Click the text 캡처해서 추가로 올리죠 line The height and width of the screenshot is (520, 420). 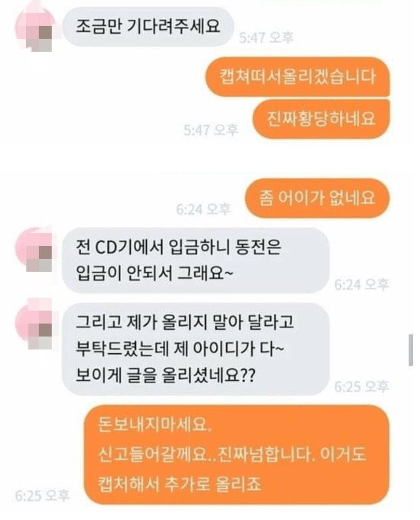[x=180, y=483]
